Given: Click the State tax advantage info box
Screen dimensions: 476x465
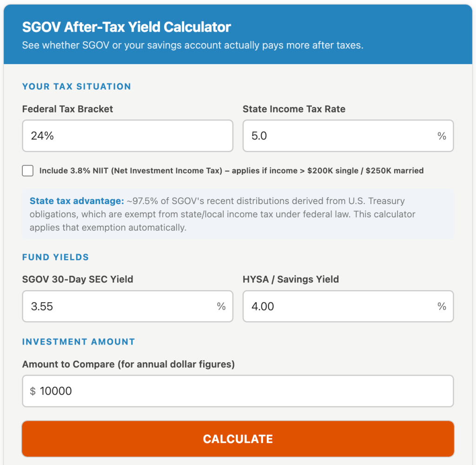Looking at the screenshot, I should pyautogui.click(x=238, y=213).
